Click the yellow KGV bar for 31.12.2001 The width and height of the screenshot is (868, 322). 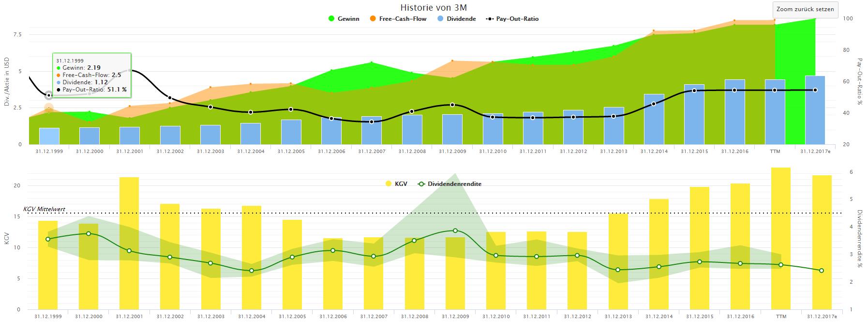[x=129, y=243]
